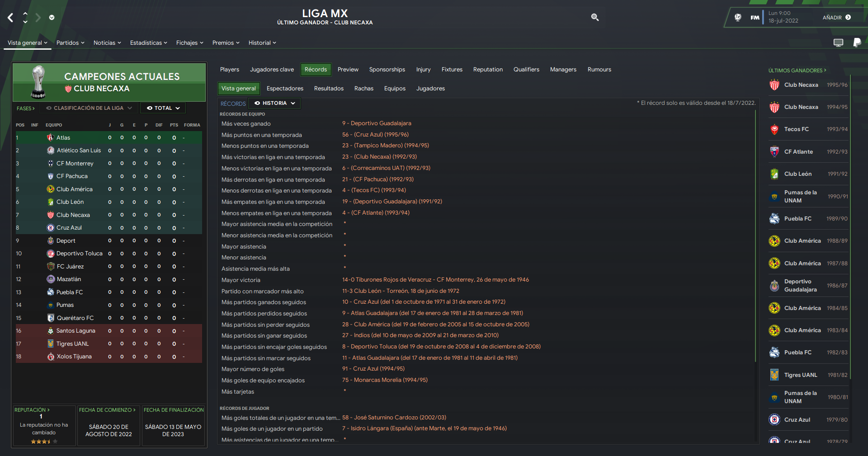Click the PayPal-style P icon

tap(857, 42)
